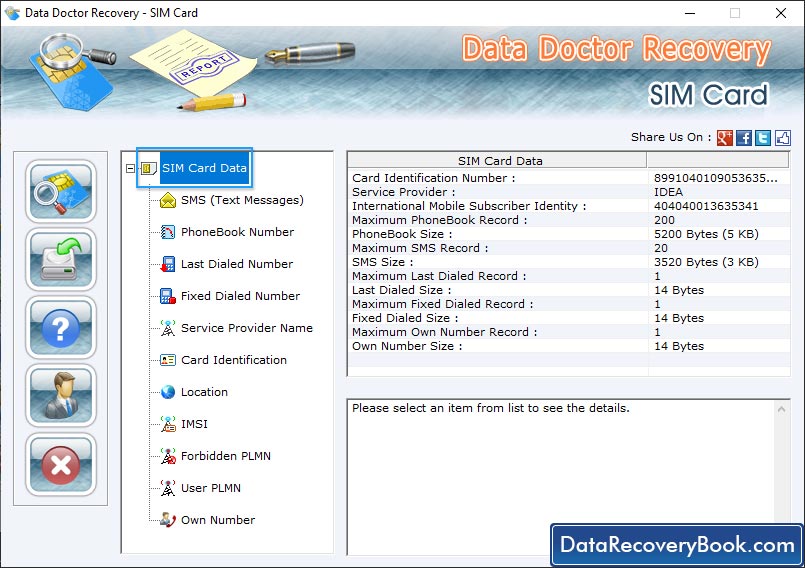Click the red X exit button
Image resolution: width=805 pixels, height=568 pixels.
pyautogui.click(x=61, y=464)
